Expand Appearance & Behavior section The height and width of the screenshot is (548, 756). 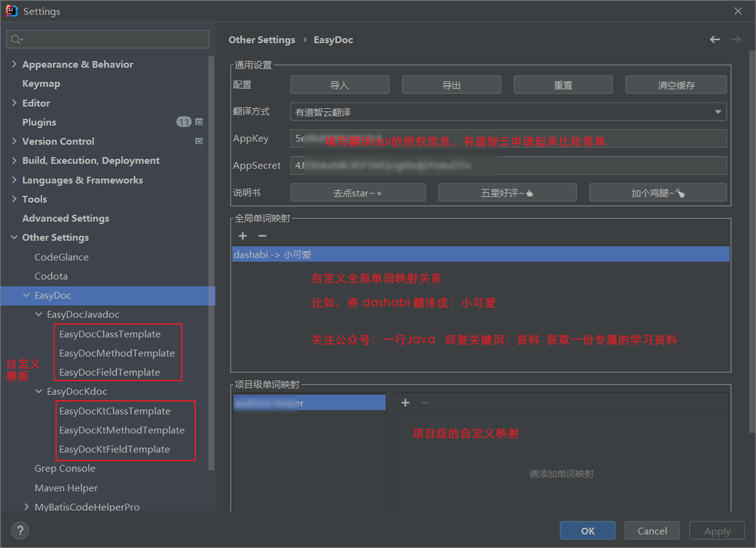14,64
